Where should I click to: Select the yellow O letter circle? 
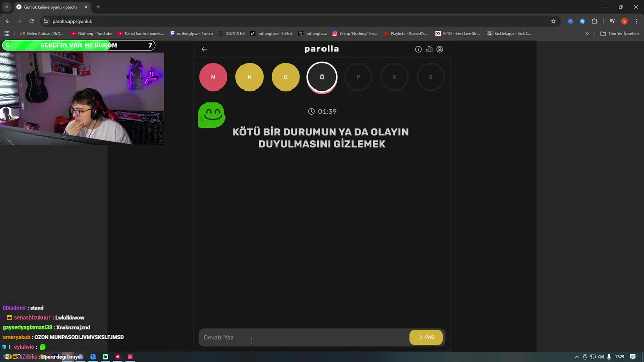click(x=286, y=77)
